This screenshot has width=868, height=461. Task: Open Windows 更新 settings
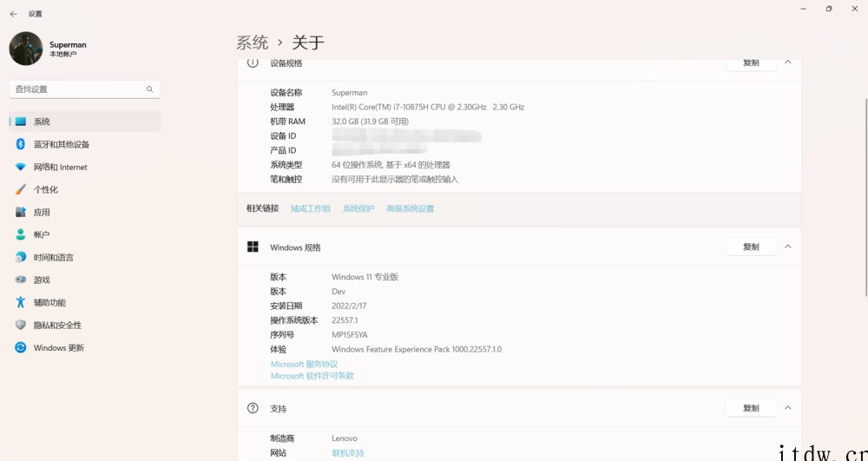point(85,348)
